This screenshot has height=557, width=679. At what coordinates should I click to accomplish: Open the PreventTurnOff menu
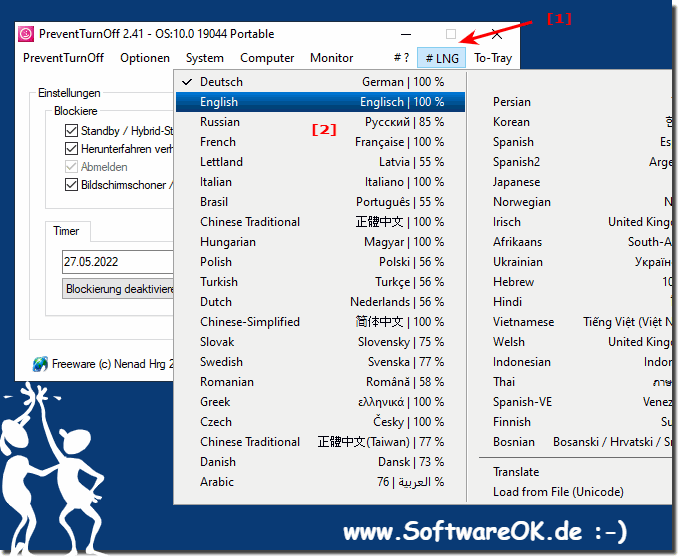point(64,58)
